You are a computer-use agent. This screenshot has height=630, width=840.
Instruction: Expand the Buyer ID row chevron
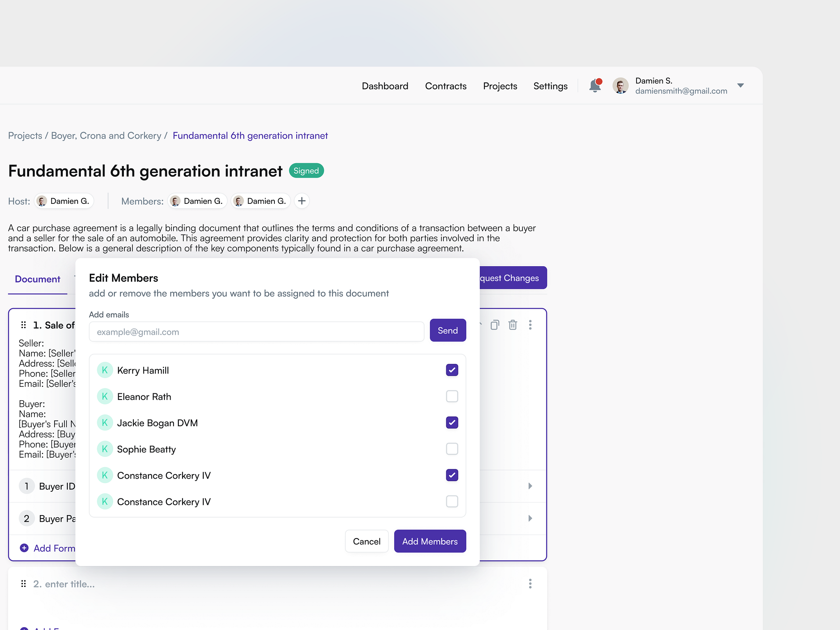(x=530, y=486)
